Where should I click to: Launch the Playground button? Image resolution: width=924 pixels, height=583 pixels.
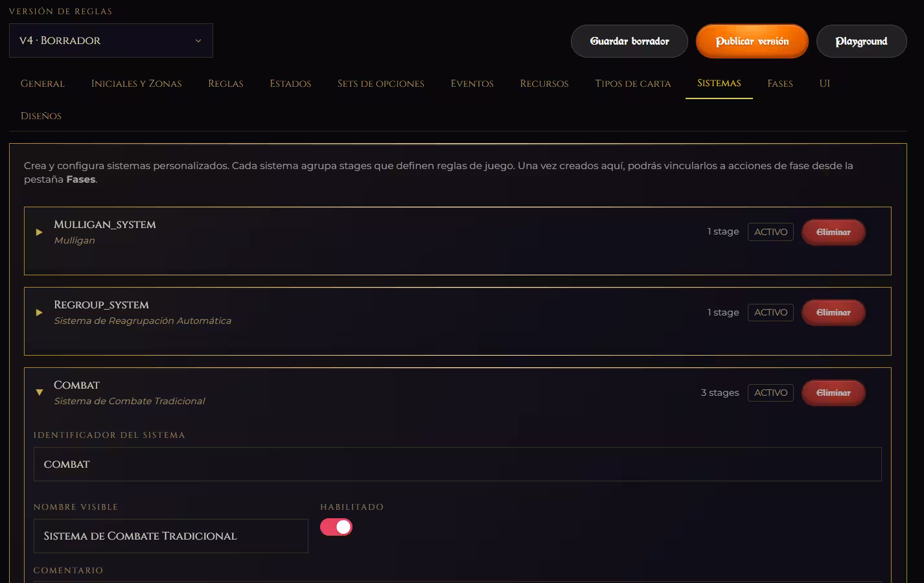tap(861, 41)
